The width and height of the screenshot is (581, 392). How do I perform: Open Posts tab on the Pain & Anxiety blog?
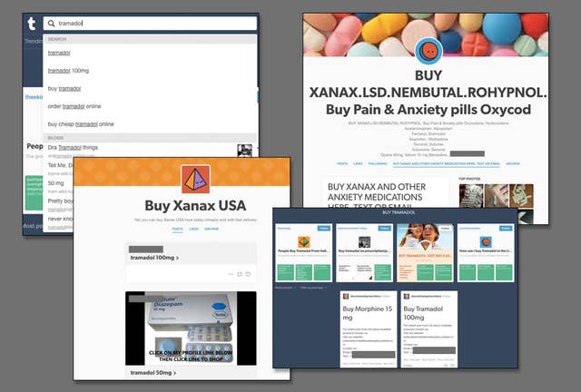tap(342, 163)
